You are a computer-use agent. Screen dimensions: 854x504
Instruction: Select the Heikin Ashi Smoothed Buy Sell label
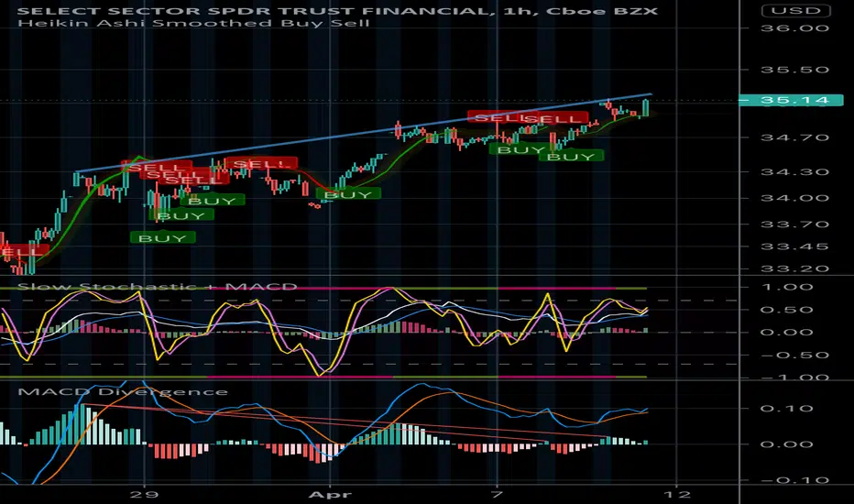click(193, 24)
